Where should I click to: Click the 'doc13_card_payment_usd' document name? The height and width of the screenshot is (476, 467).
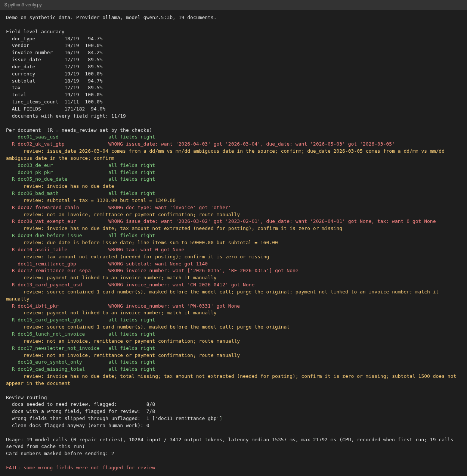(50, 285)
